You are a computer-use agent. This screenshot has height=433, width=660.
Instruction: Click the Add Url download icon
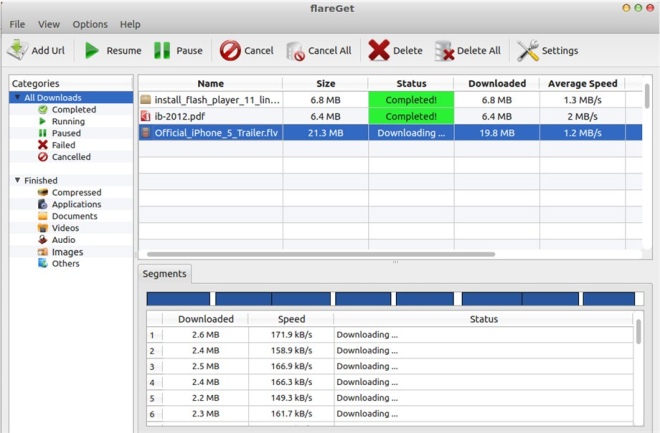pyautogui.click(x=17, y=50)
